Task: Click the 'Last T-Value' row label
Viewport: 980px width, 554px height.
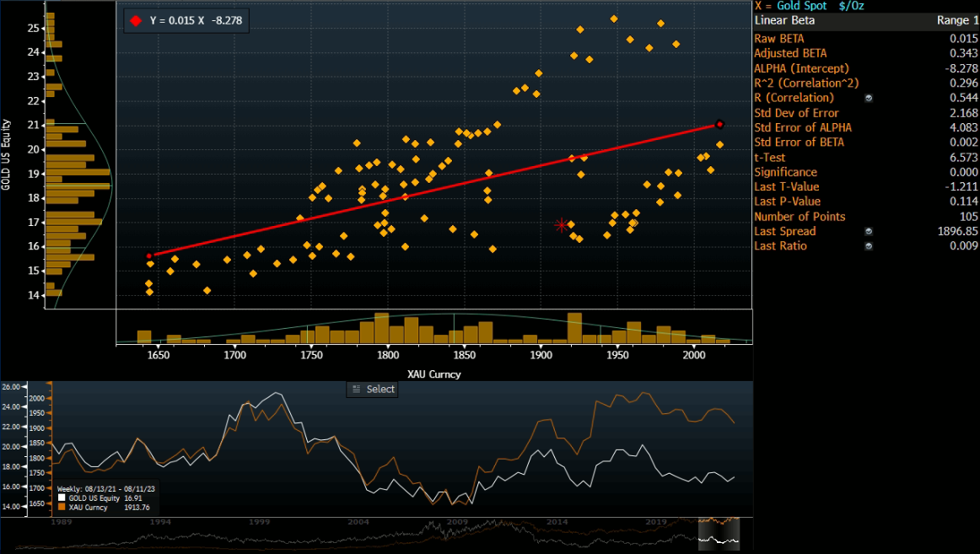Action: coord(786,186)
